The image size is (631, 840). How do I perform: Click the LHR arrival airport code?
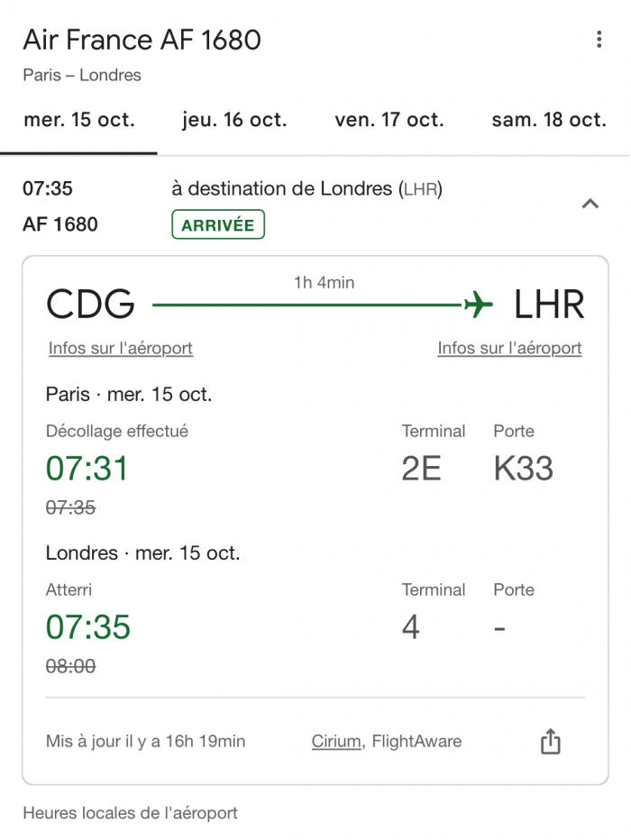coord(549,305)
